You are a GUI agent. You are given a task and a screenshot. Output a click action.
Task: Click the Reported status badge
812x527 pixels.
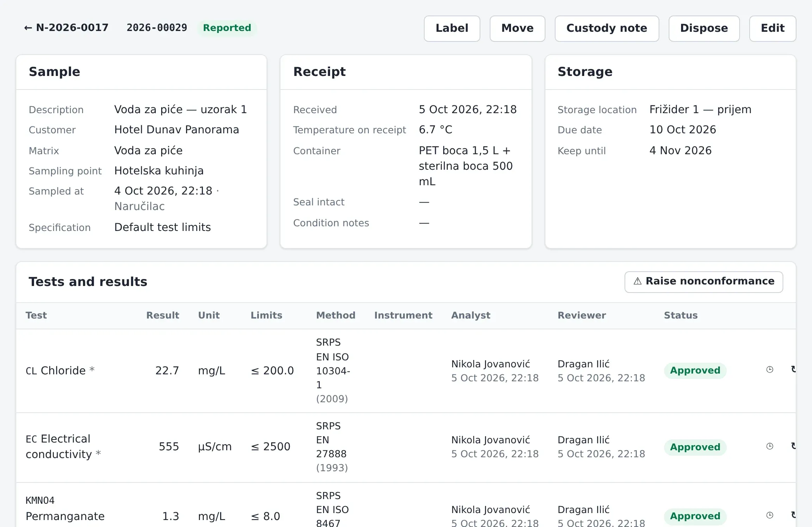[x=227, y=28]
